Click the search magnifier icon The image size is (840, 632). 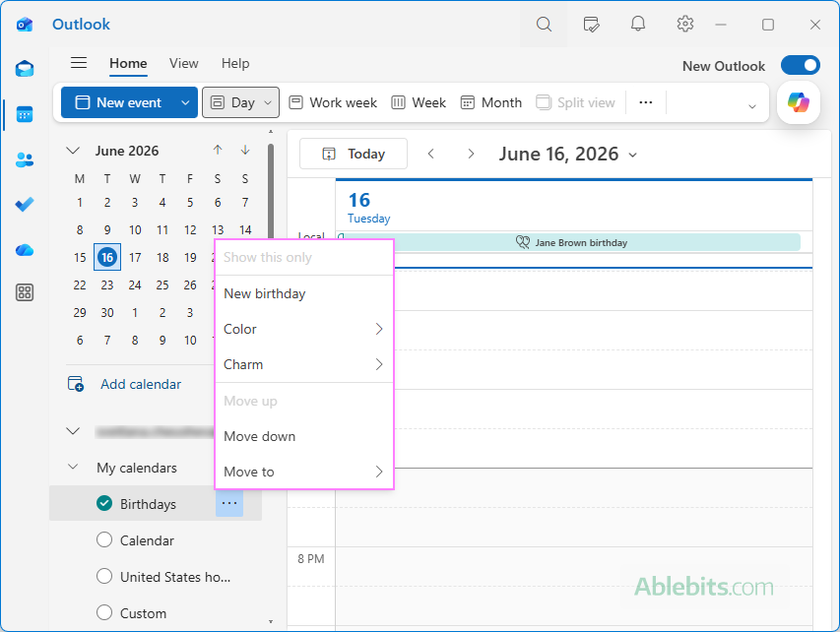[x=544, y=24]
